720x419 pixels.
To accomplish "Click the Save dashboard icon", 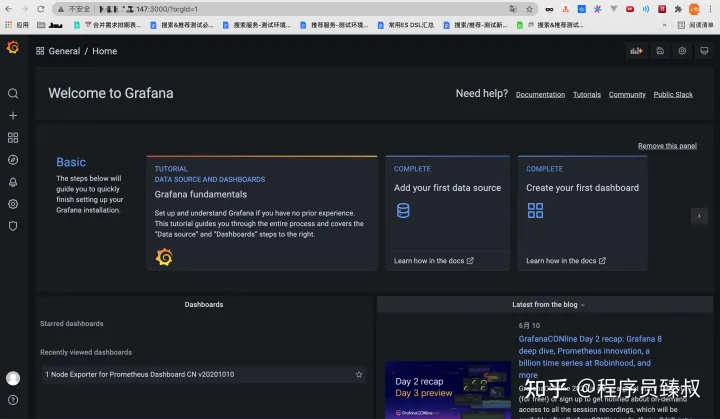I will (660, 51).
